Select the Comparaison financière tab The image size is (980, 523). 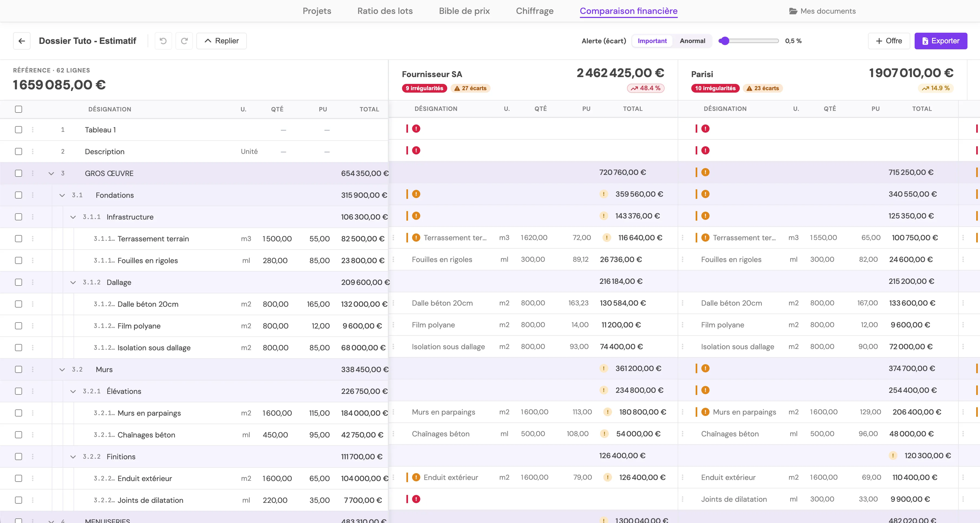pos(628,11)
